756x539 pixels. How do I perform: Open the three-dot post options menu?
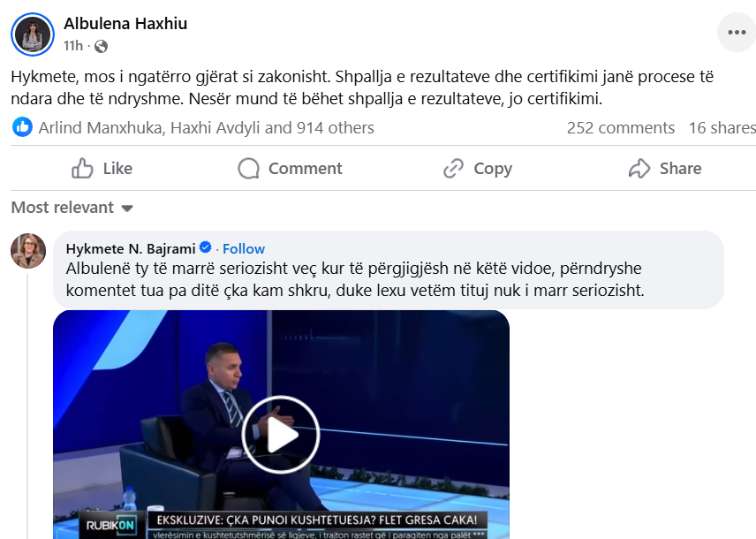[737, 33]
